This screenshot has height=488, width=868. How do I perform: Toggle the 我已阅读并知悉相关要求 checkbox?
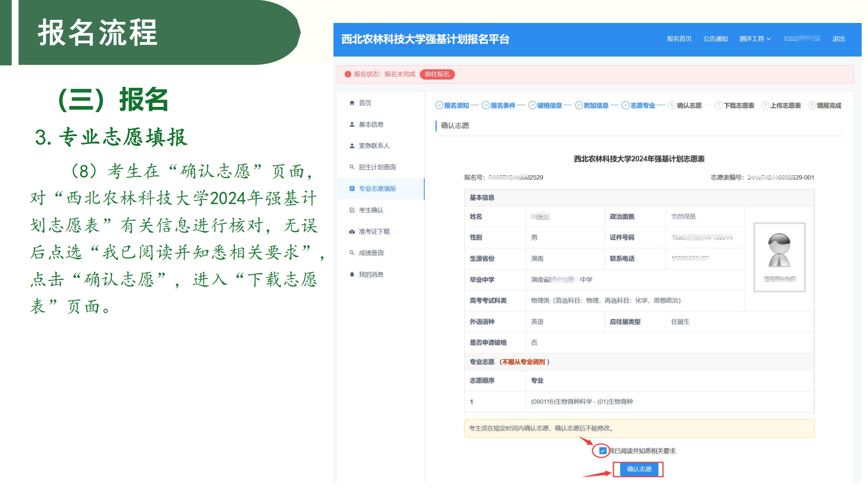click(603, 451)
